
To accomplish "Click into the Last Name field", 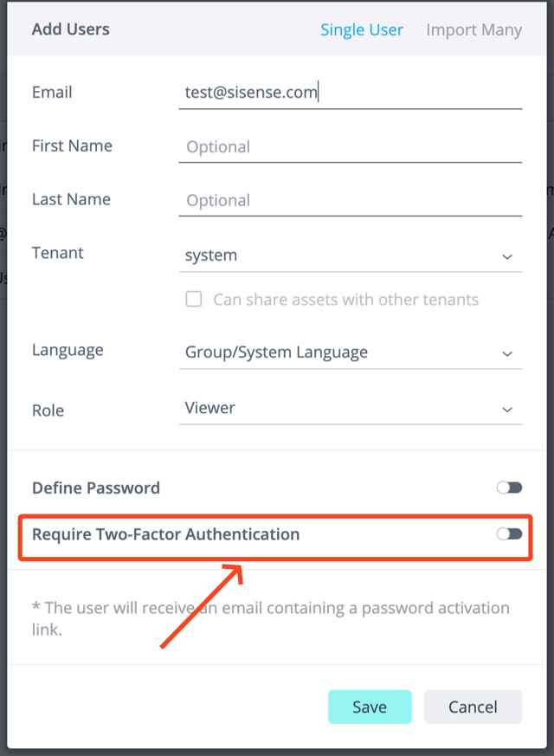I will click(350, 200).
